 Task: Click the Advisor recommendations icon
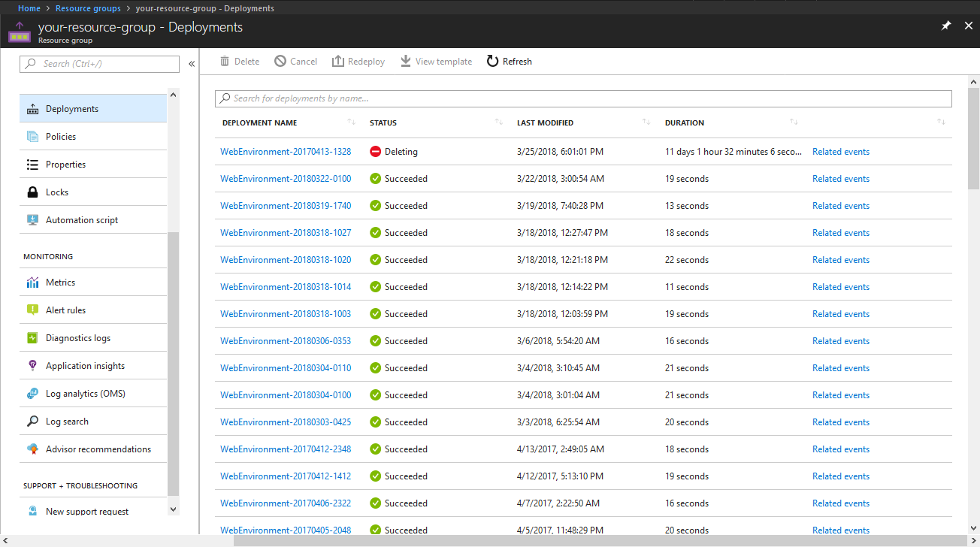(33, 448)
